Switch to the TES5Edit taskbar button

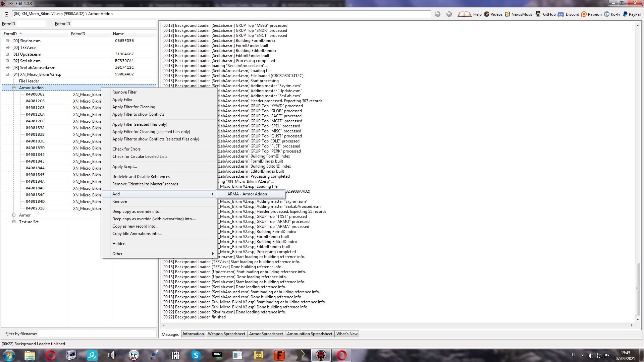pyautogui.click(x=321, y=355)
